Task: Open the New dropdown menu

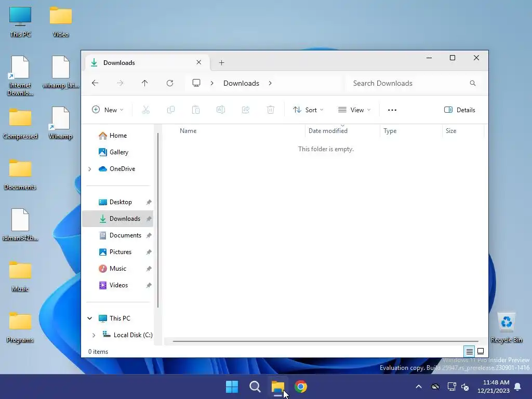Action: [108, 110]
